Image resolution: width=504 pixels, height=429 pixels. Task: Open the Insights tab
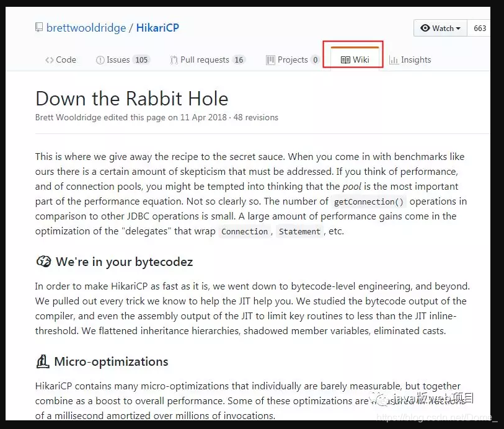pos(410,60)
